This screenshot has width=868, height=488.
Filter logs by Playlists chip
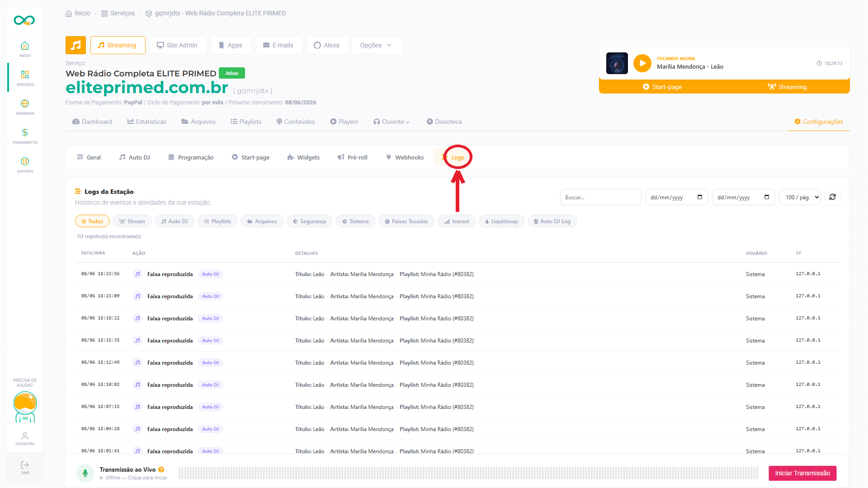pyautogui.click(x=217, y=221)
